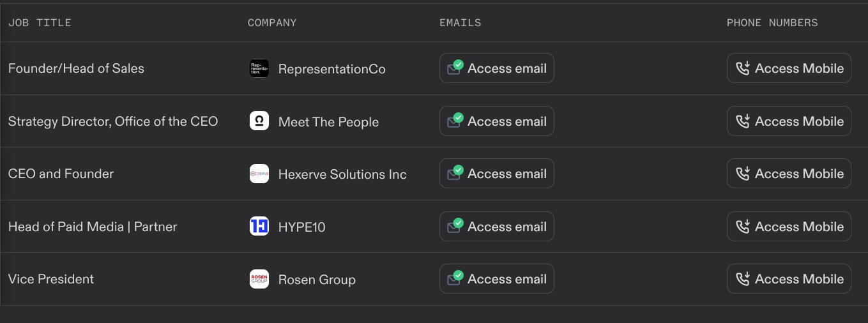Access email for Hexerve Solutions contact
This screenshot has height=323, width=868.
click(x=497, y=174)
